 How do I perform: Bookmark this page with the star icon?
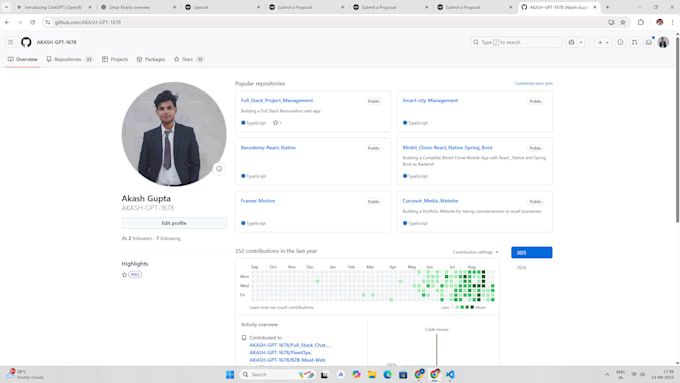click(x=623, y=22)
